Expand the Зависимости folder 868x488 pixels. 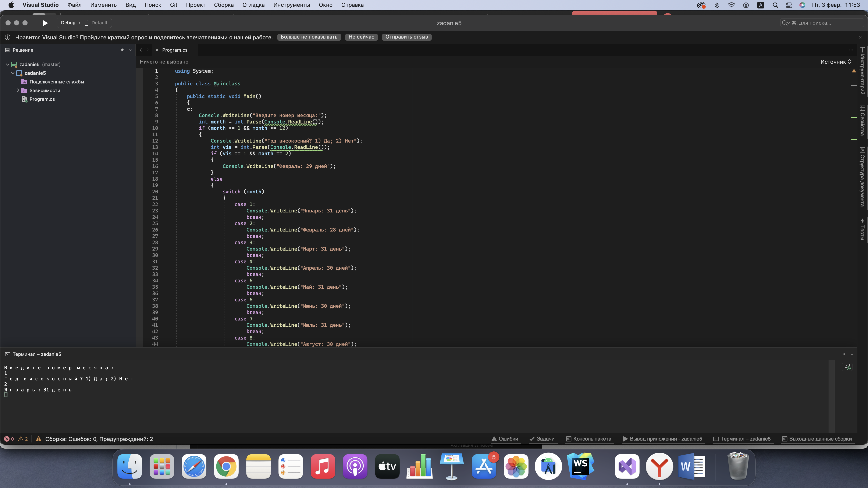coord(18,90)
